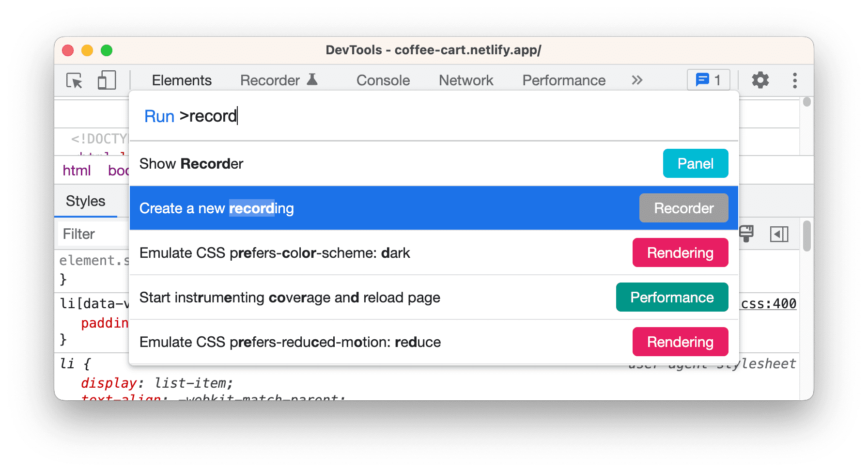Open the three-dot customize DevTools menu
868x472 pixels.
794,80
